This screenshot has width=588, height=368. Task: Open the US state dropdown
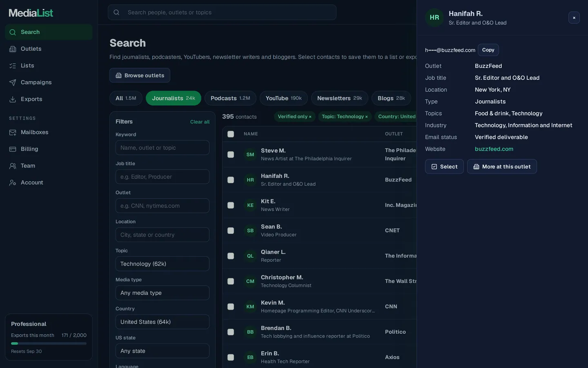coord(163,351)
